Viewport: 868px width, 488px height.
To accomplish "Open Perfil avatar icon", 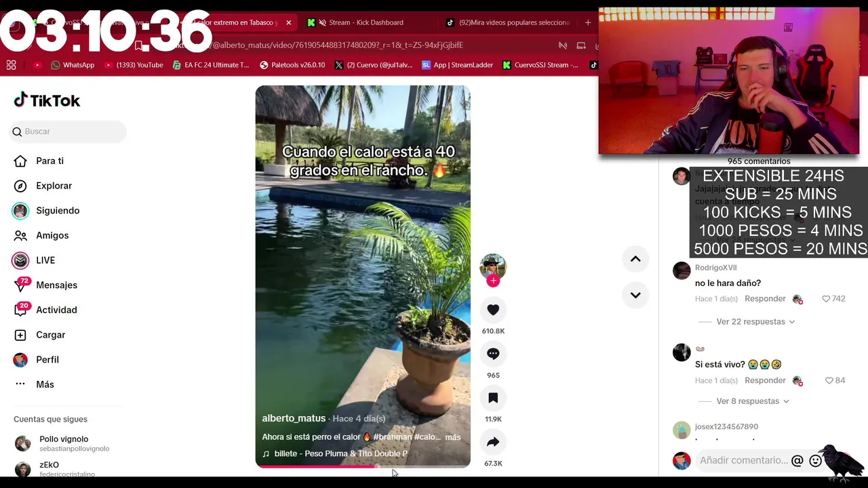I will tap(21, 360).
